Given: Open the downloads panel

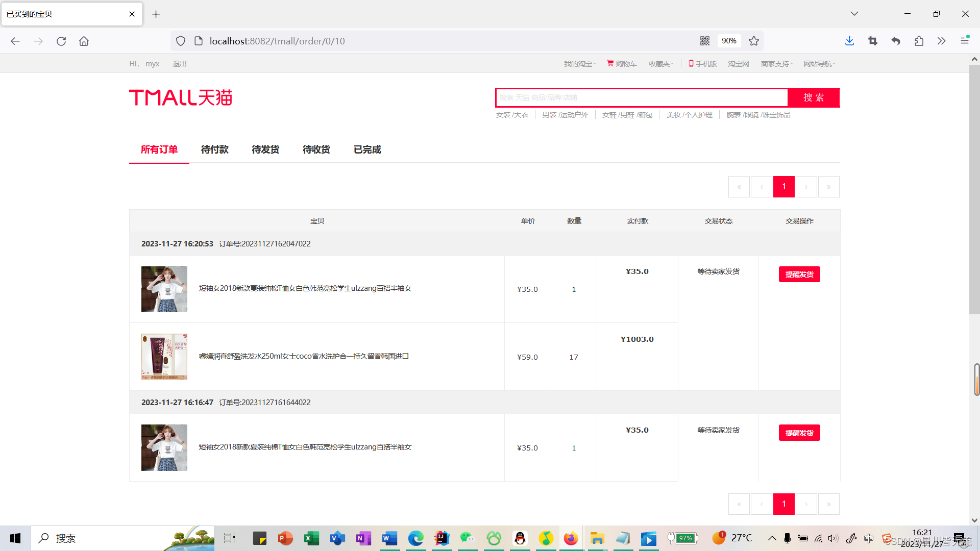Looking at the screenshot, I should coord(849,41).
